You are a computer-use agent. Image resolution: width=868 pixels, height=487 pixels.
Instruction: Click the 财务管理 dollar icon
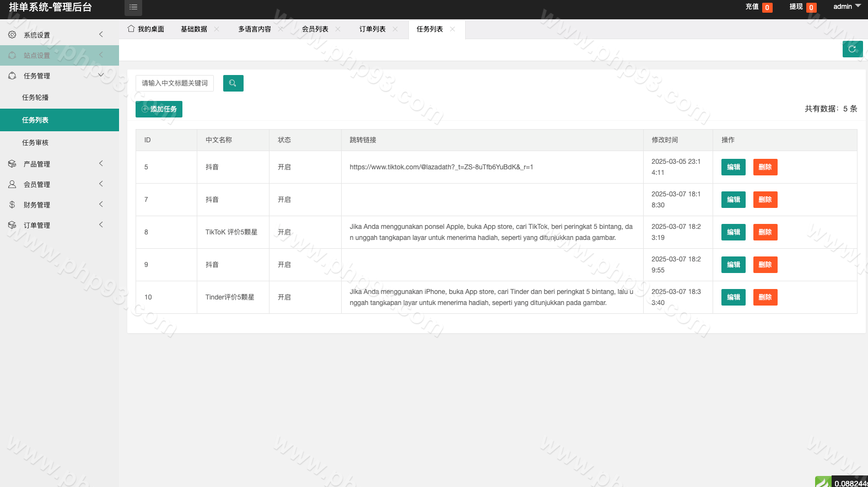click(x=12, y=205)
